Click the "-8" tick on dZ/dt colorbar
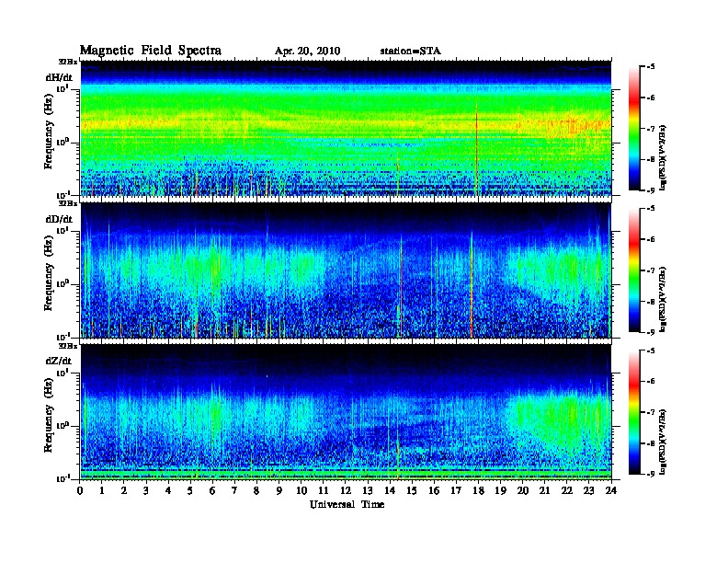The image size is (728, 563). 651,443
